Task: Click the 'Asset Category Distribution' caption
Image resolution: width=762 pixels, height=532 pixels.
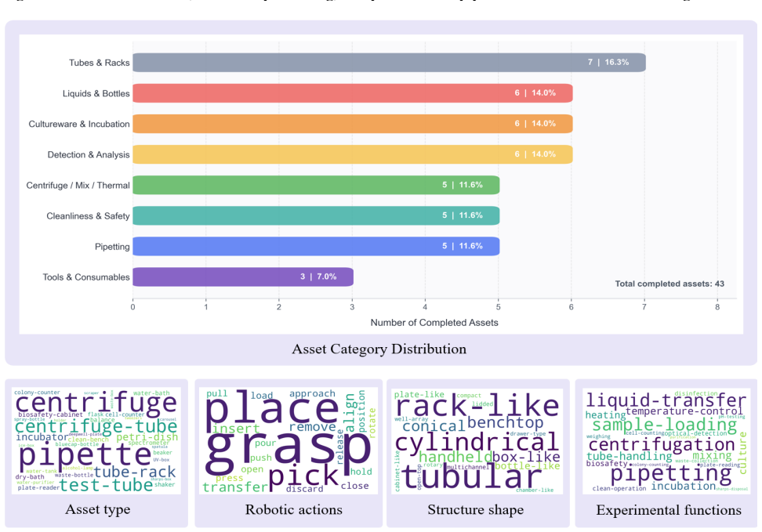Action: pyautogui.click(x=379, y=349)
